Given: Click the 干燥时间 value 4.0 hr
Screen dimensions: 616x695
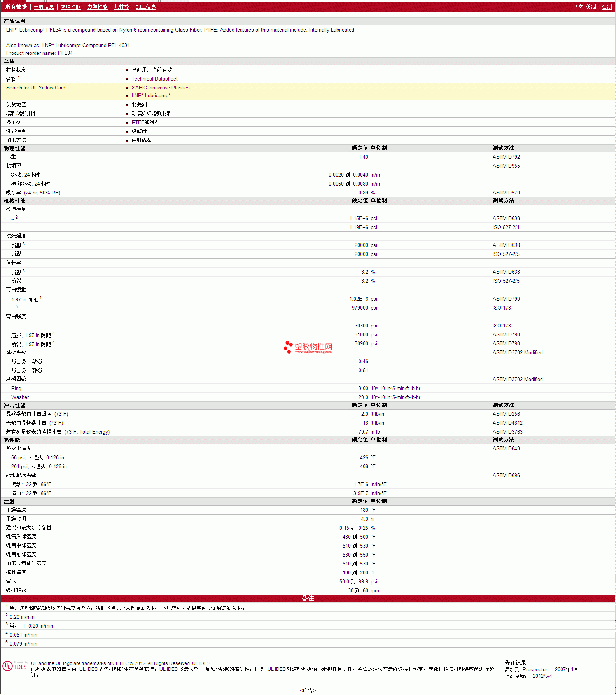Looking at the screenshot, I should 368,519.
